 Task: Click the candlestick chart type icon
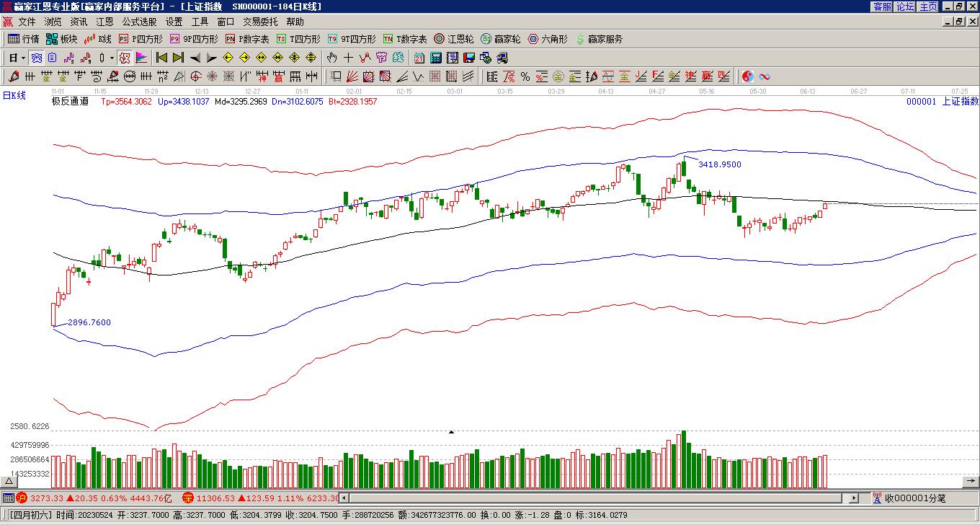coord(102,58)
